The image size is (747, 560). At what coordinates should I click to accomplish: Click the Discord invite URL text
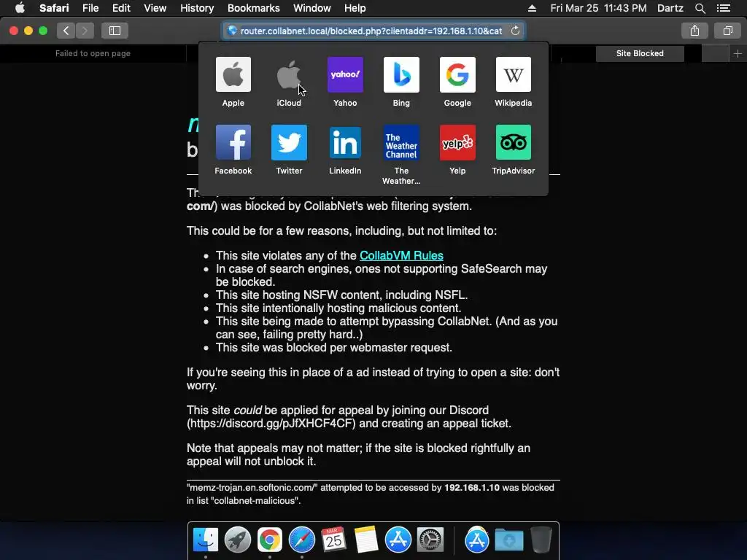click(271, 424)
